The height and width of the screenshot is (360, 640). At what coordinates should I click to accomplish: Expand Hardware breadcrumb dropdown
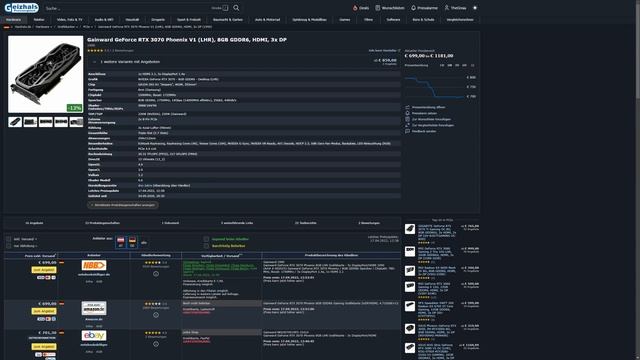51,27
